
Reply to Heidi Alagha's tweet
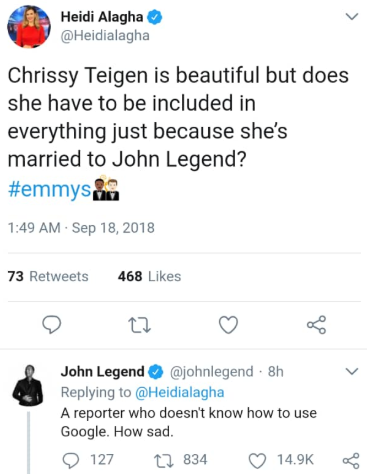[51, 325]
